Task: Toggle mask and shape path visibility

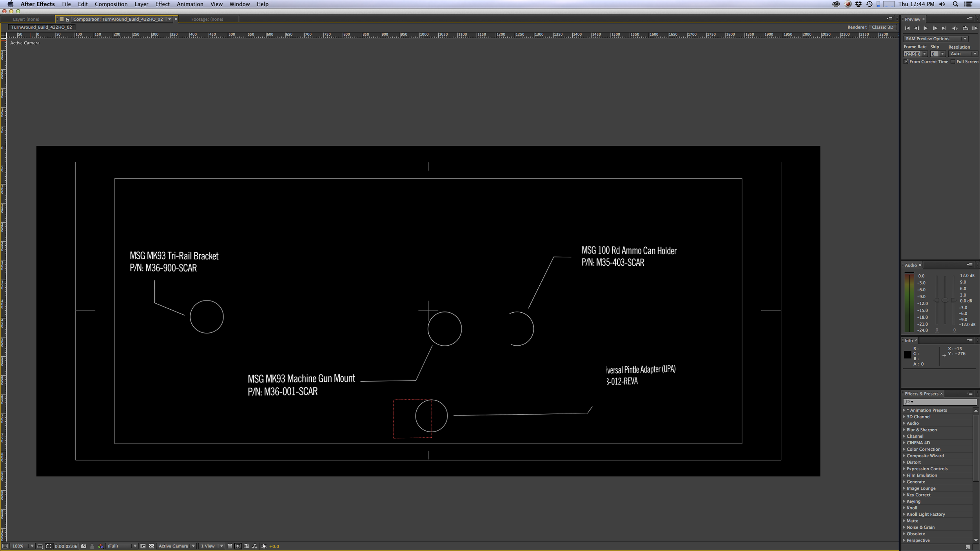Action: (49, 546)
